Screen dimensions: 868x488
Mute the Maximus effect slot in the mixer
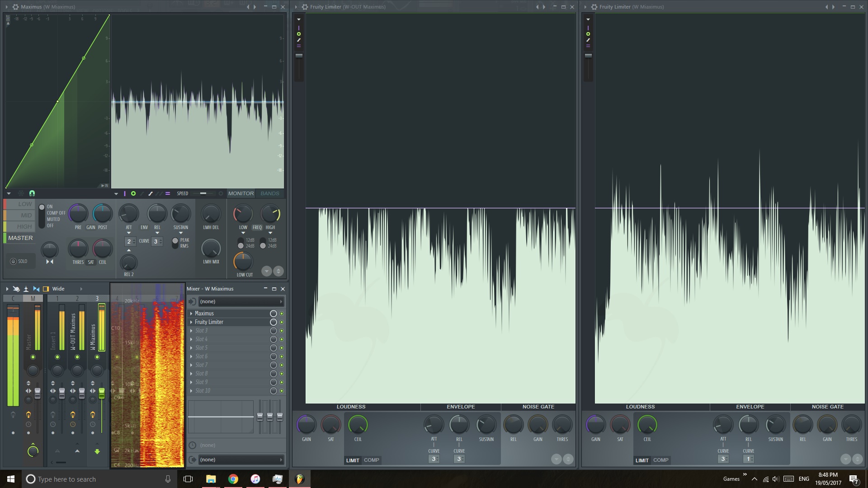(282, 314)
